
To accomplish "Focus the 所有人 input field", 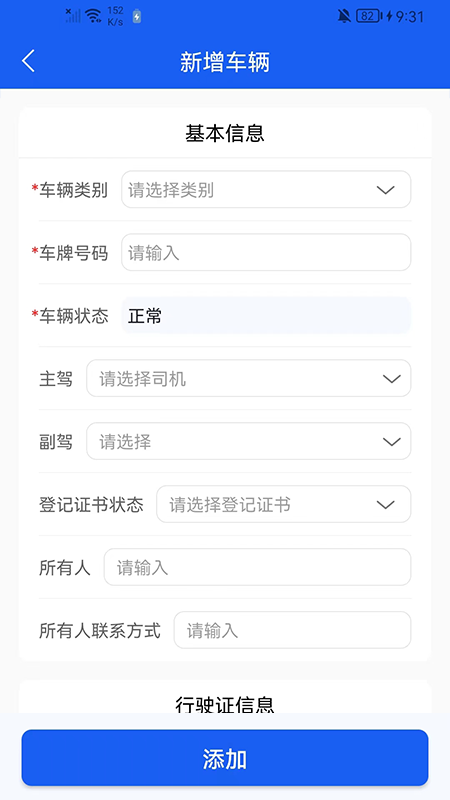I will click(x=257, y=567).
